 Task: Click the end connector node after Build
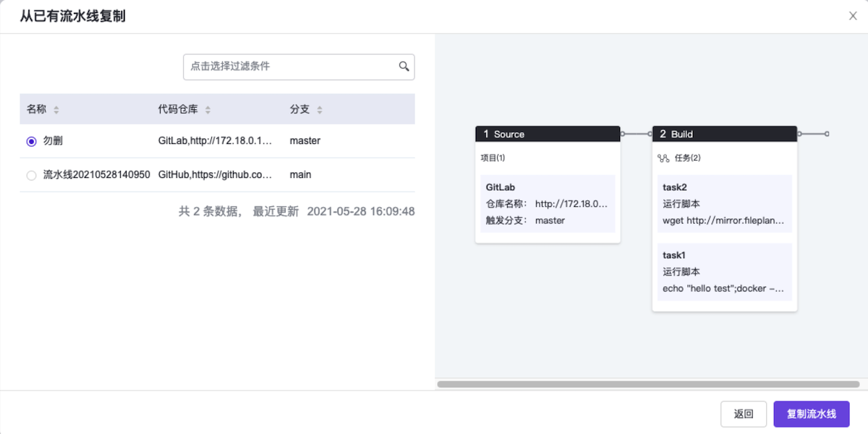pos(827,134)
